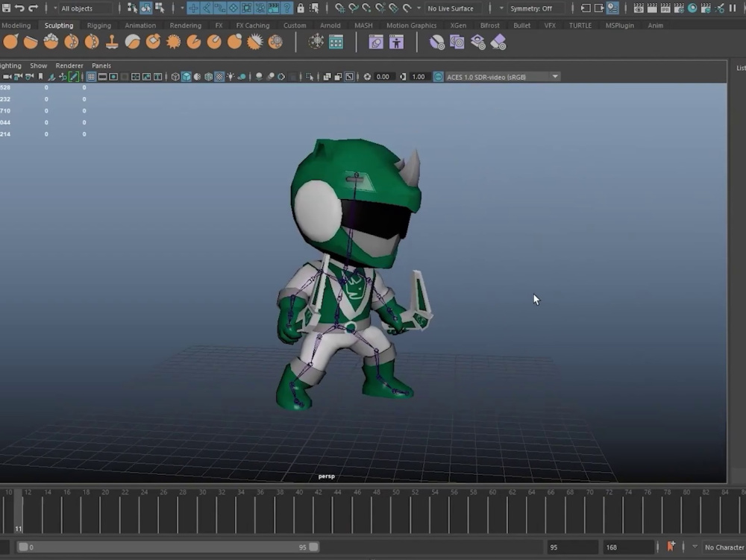
Task: Click the viewport gamma value field 1.00
Action: click(419, 77)
